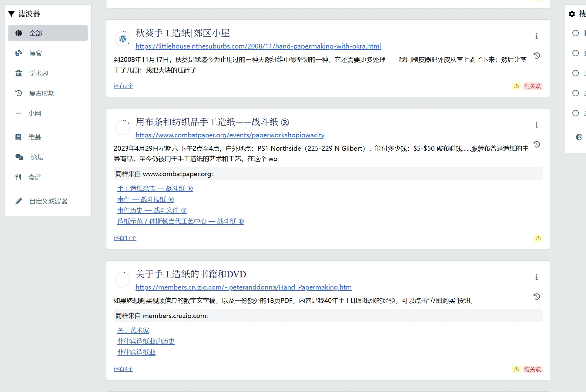586x392 pixels.
Task: Open the combatpaper.org paperworkshopiowacity URL
Action: click(230, 135)
